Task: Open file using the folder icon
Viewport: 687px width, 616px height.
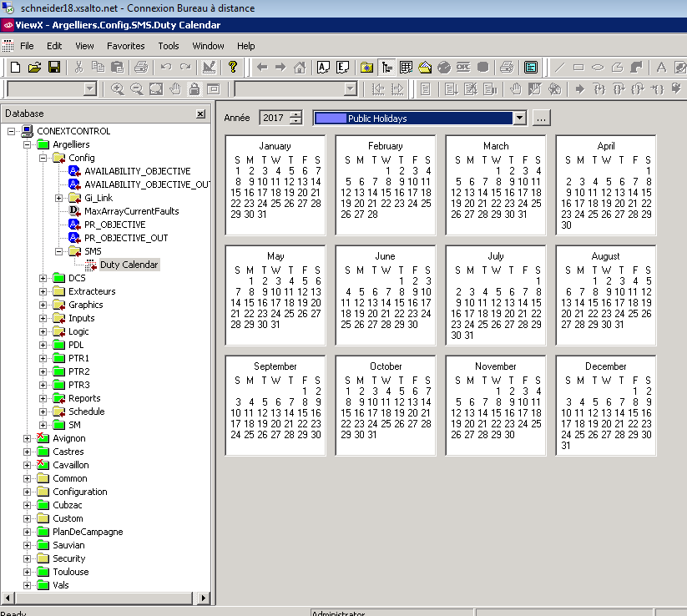Action: point(34,68)
